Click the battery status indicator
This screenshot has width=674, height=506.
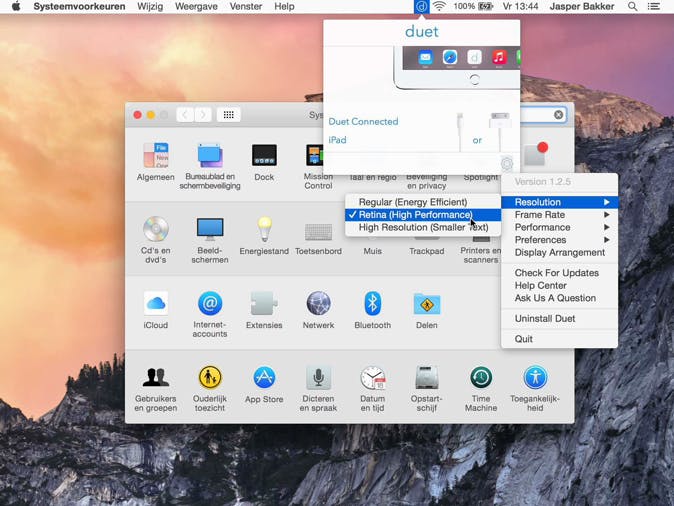473,6
